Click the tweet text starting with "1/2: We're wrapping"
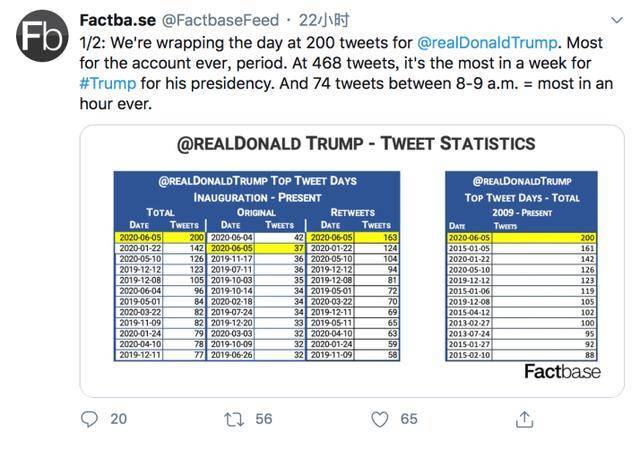Screen dimensions: 640x450 coord(300,63)
